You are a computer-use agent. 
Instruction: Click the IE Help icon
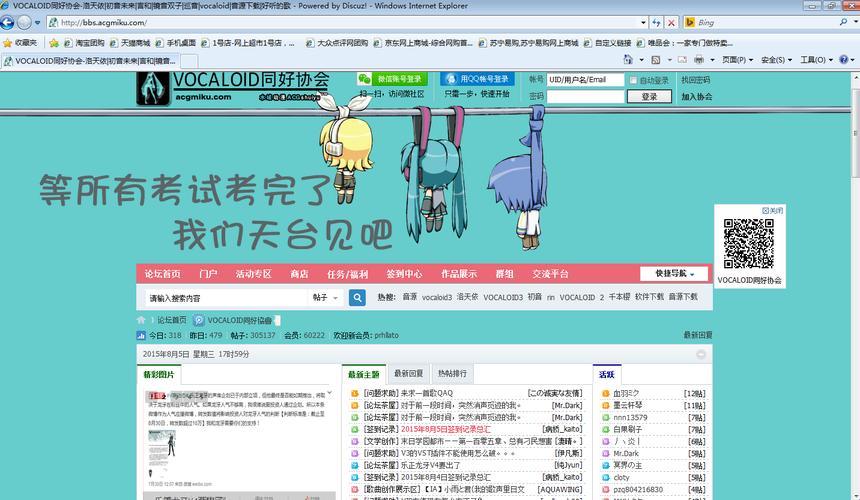pyautogui.click(x=844, y=59)
